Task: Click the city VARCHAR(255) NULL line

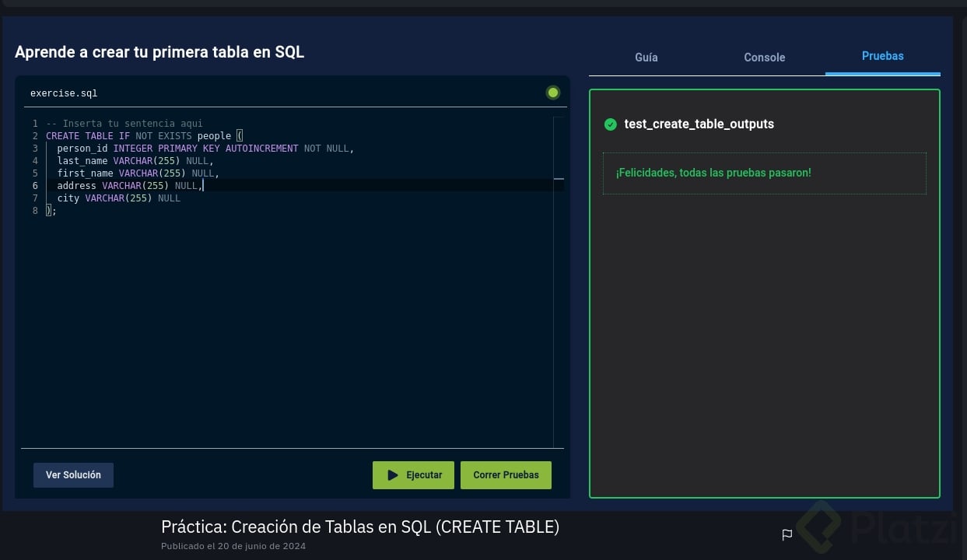Action: click(x=118, y=198)
